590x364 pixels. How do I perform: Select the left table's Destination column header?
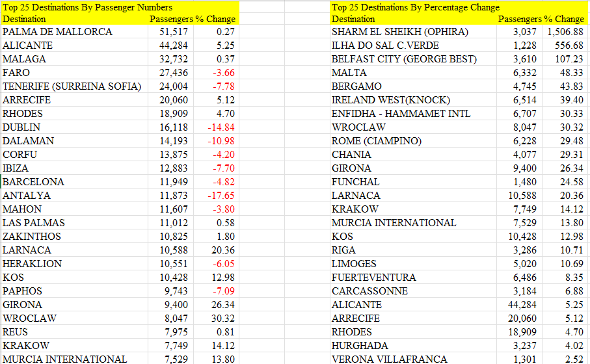pyautogui.click(x=24, y=19)
